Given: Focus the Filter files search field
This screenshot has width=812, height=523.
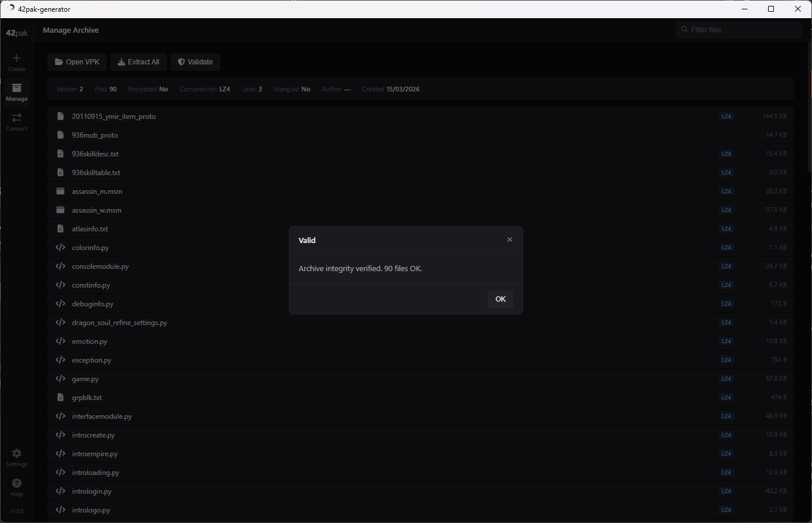Looking at the screenshot, I should pos(739,30).
